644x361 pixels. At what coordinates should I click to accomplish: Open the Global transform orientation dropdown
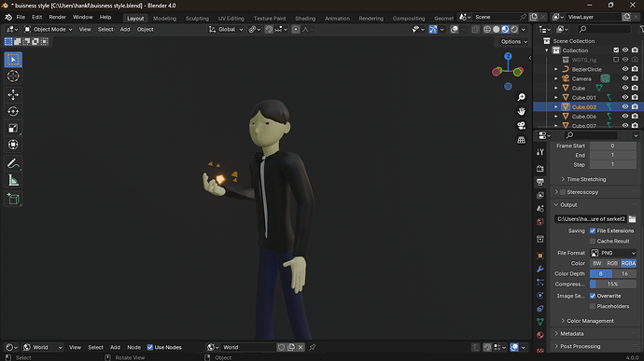tap(226, 30)
